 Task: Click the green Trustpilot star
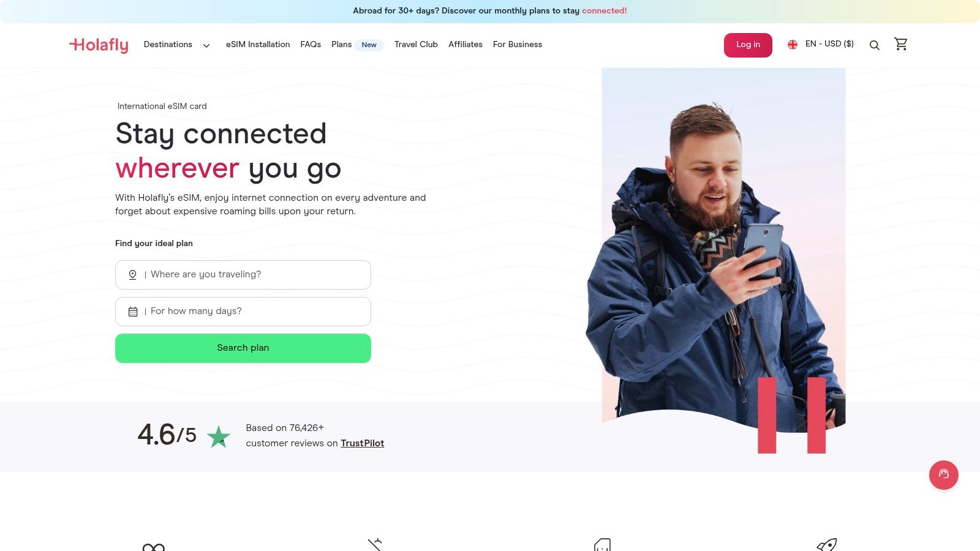point(219,437)
